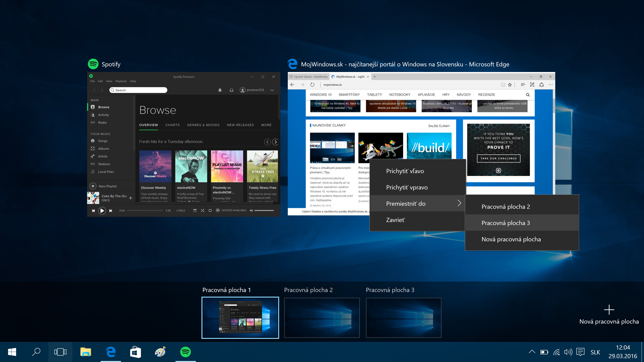Toggle shuffle in Spotify player
Screen dimensions: 644x362
coord(202,211)
